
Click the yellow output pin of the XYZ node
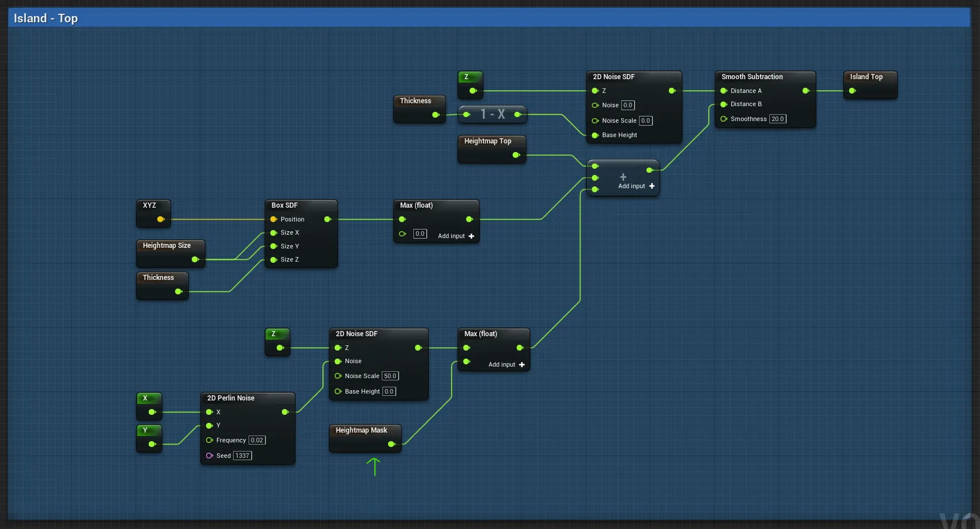pyautogui.click(x=161, y=219)
